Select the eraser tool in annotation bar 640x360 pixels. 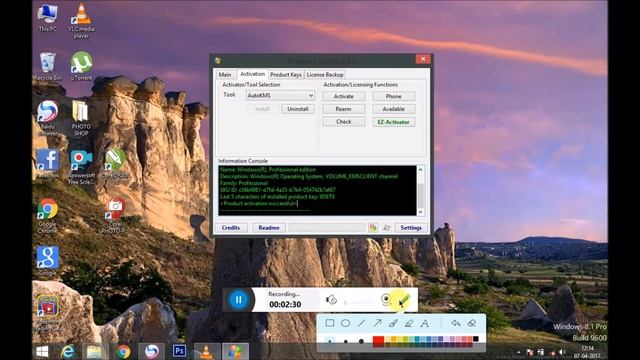point(472,323)
